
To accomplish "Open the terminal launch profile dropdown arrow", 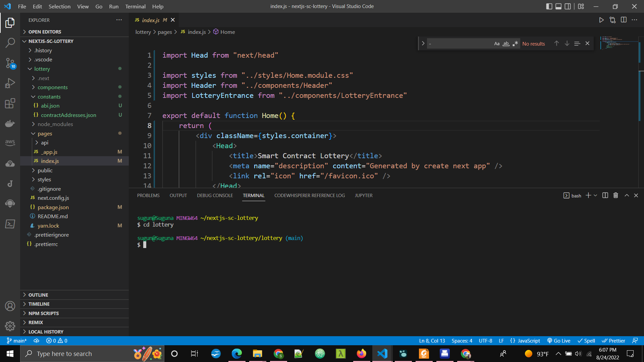I will click(595, 195).
